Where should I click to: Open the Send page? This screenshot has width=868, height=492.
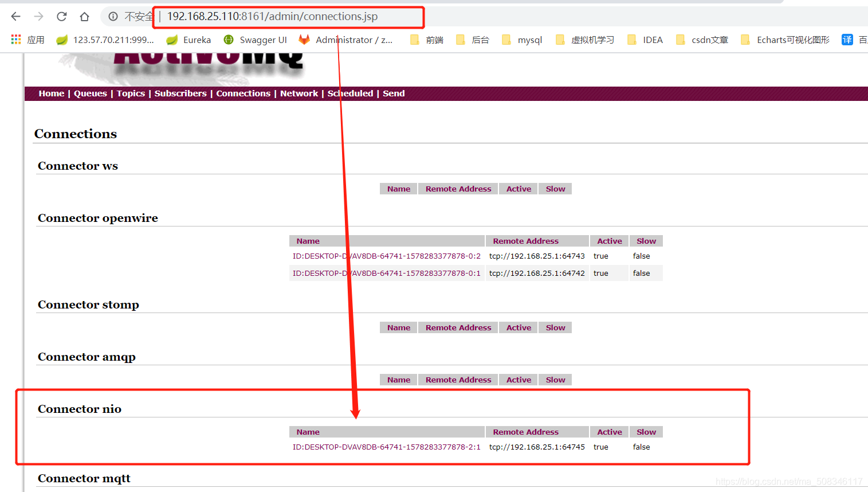[394, 93]
